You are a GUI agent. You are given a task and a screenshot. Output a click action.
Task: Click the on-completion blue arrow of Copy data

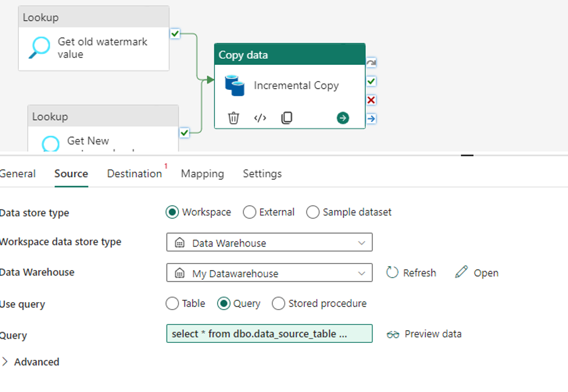point(371,118)
